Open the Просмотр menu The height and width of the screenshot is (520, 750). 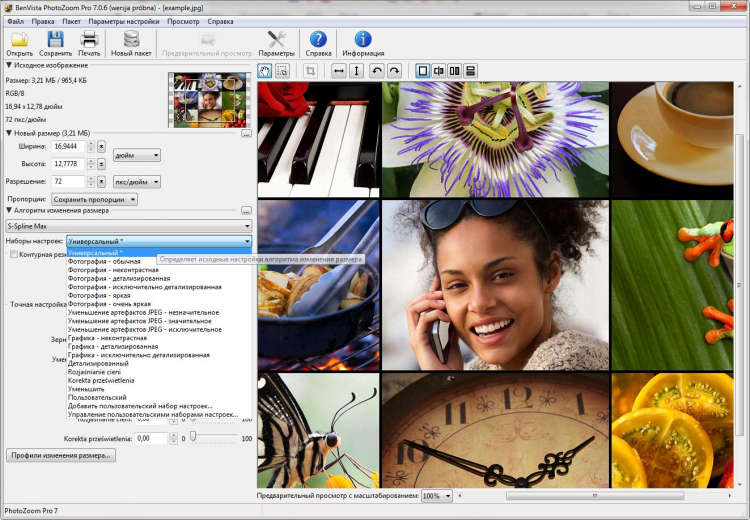pos(183,22)
